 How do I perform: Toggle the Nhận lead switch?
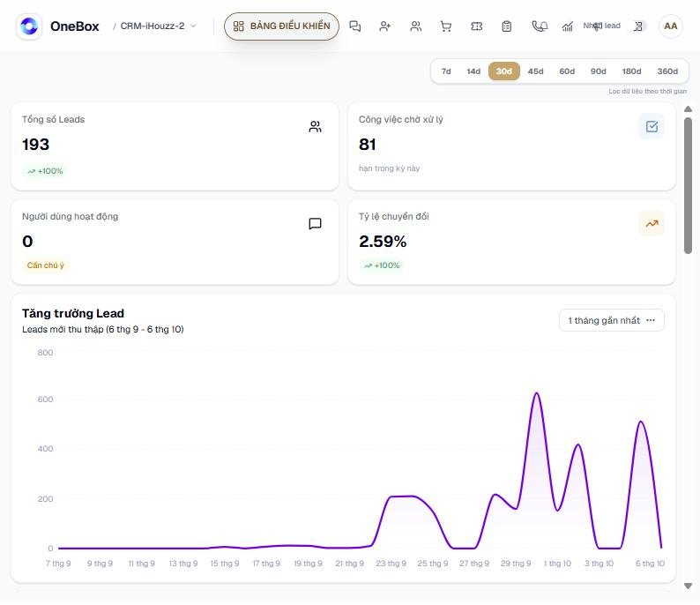coord(637,26)
